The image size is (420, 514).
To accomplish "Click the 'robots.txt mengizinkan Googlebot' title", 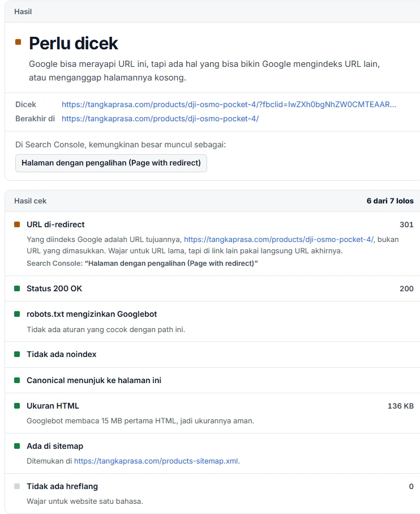I will [x=92, y=314].
